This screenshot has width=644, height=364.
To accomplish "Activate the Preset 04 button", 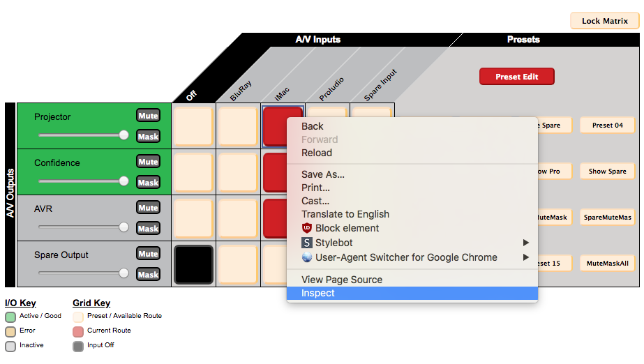I will pyautogui.click(x=607, y=126).
